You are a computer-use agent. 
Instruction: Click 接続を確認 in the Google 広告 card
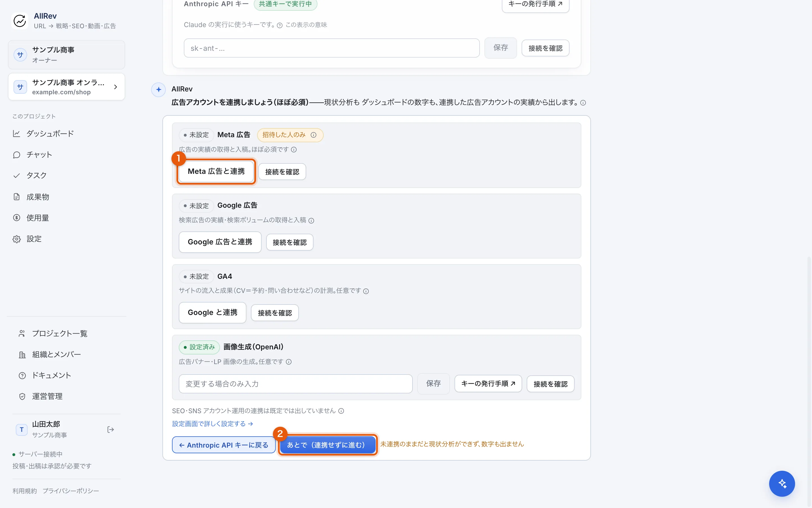point(290,242)
